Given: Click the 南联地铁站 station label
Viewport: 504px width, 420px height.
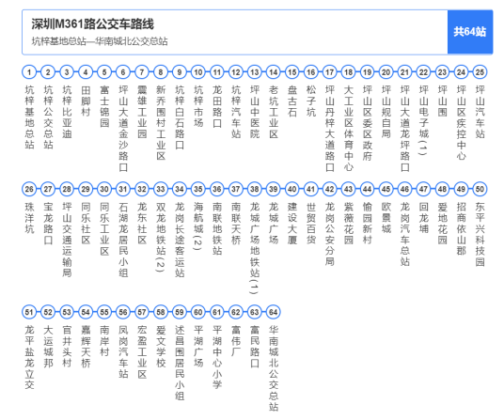Looking at the screenshot, I should pos(217,228).
